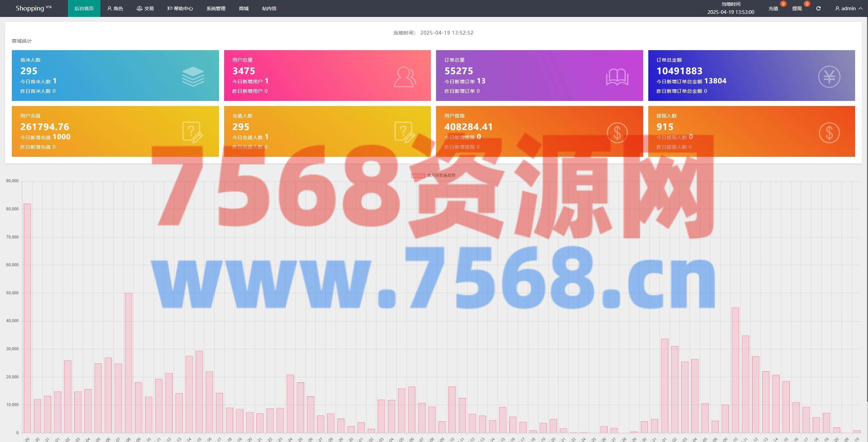Select the 后台首页 tab

tap(84, 8)
